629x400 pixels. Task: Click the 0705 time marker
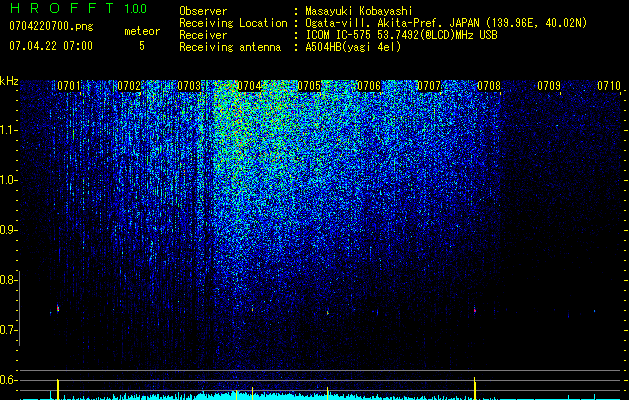(309, 86)
